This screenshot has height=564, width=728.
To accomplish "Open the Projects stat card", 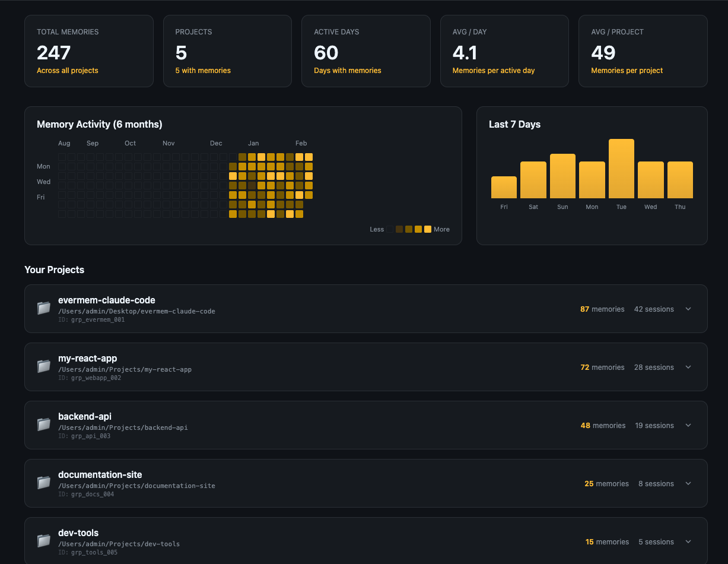I will pyautogui.click(x=227, y=51).
